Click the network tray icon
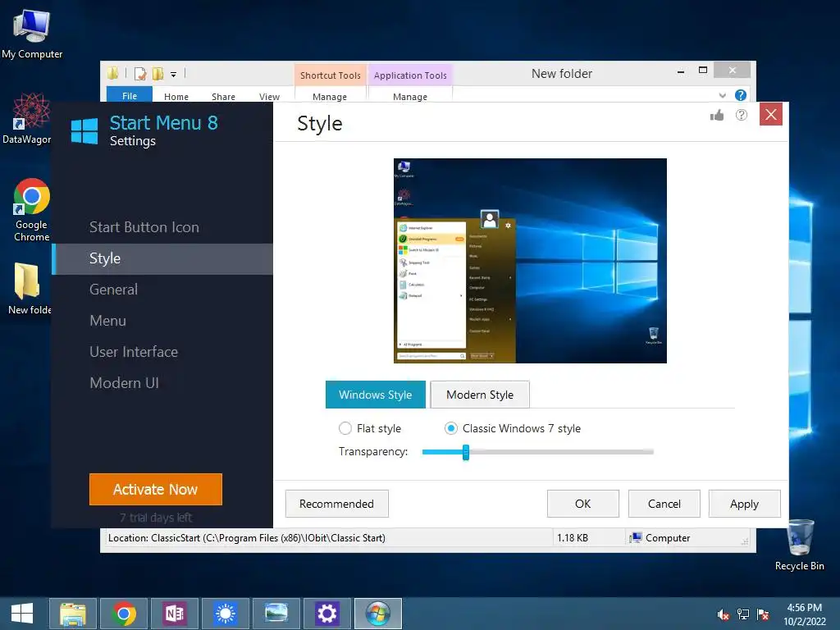This screenshot has width=840, height=630. (743, 614)
